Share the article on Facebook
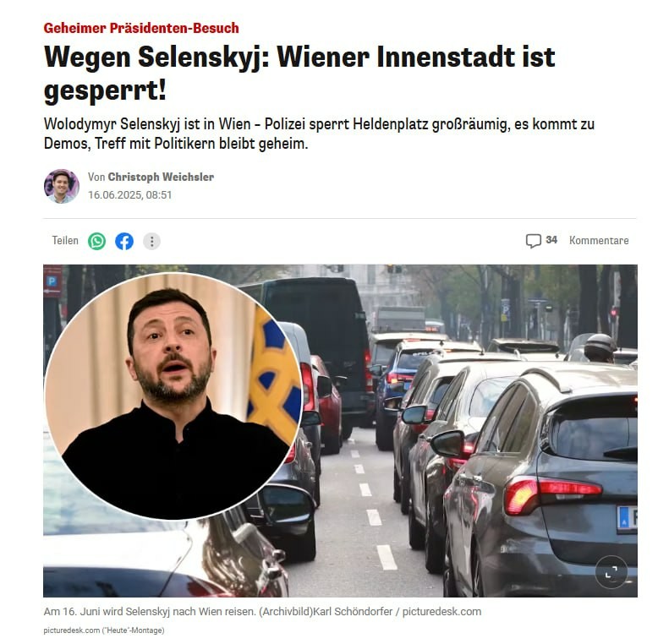This screenshot has width=669, height=644. point(124,242)
